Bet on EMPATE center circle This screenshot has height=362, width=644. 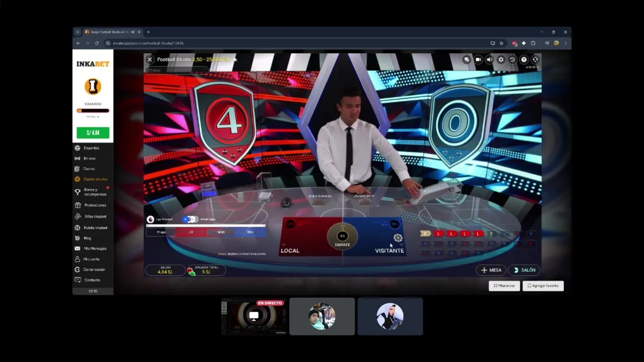click(343, 236)
